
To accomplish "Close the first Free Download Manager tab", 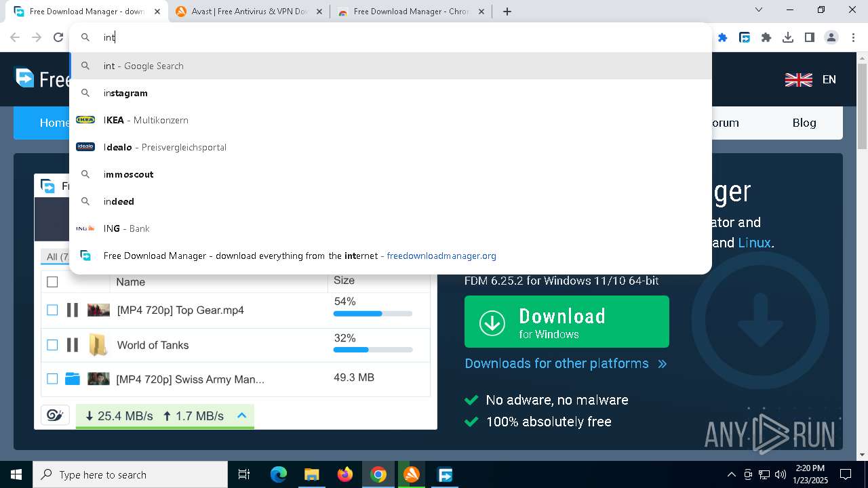I will tap(157, 12).
